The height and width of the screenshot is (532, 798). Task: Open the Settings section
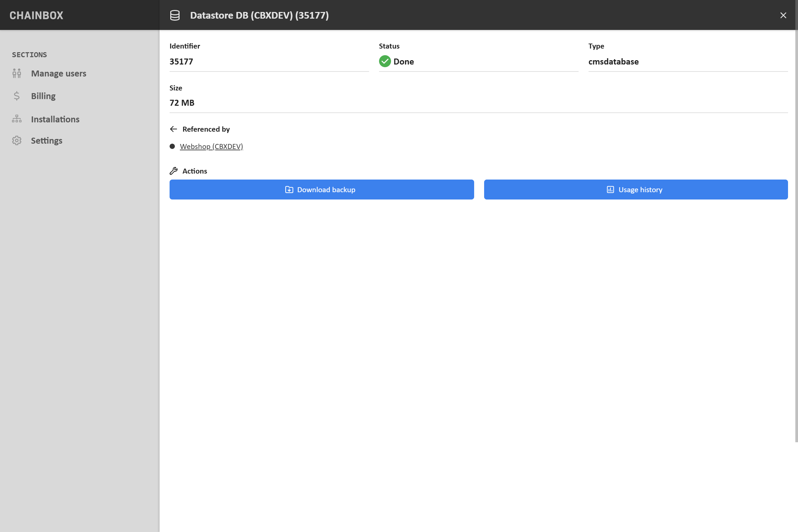pyautogui.click(x=47, y=140)
